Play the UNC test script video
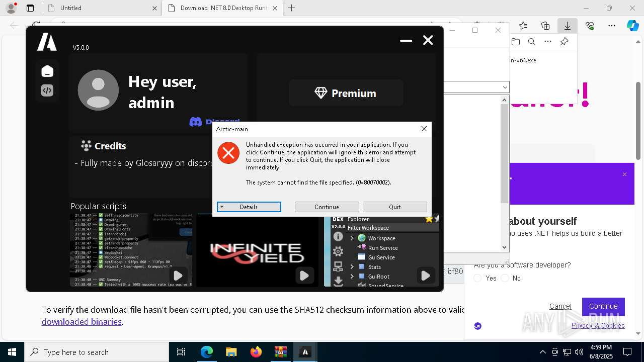This screenshot has width=644, height=362. [x=178, y=276]
